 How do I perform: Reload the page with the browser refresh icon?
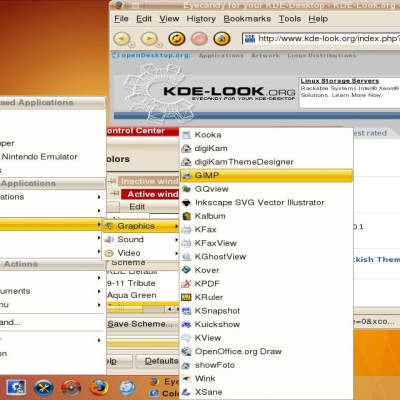pos(177,39)
